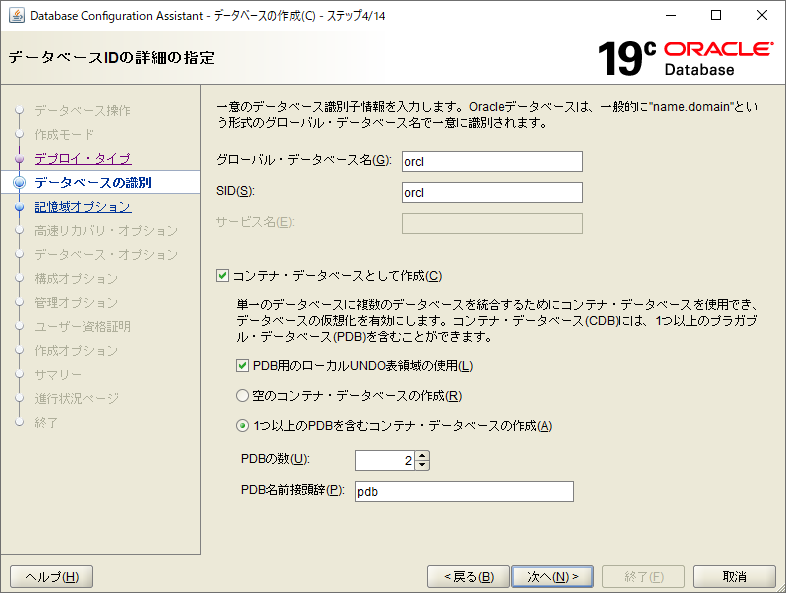Screen dimensions: 786x593
Task: Click the PDBの数 number field
Action: [x=385, y=461]
